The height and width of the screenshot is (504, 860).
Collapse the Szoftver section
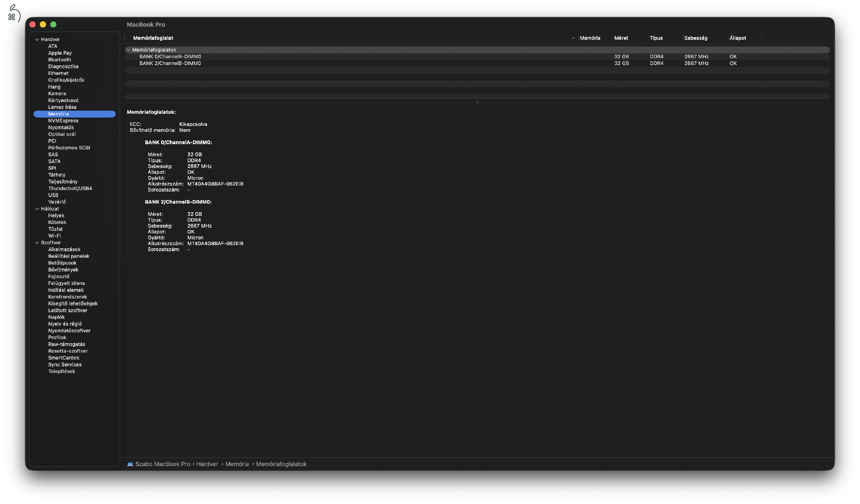37,243
